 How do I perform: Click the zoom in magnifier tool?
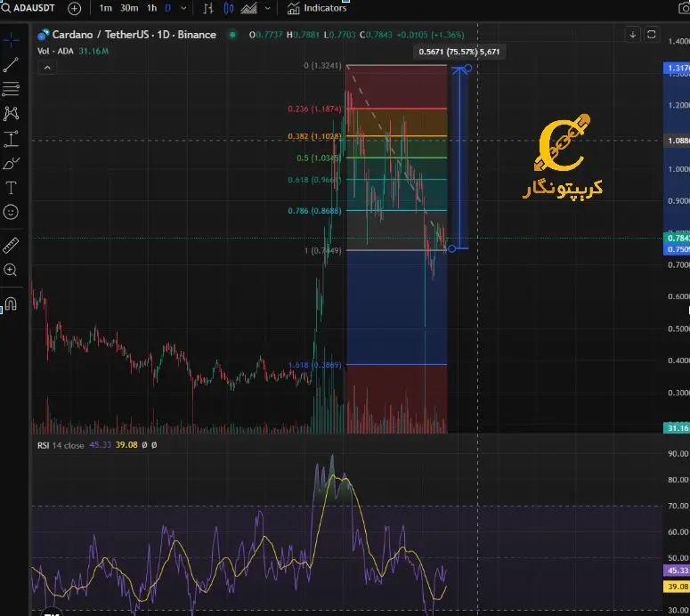pos(11,270)
